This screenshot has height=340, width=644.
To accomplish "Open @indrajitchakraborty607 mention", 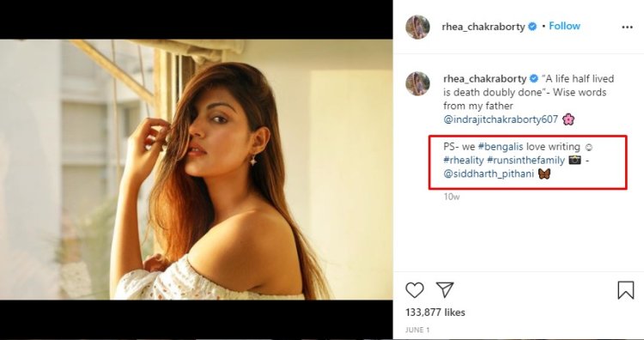I will tap(501, 119).
